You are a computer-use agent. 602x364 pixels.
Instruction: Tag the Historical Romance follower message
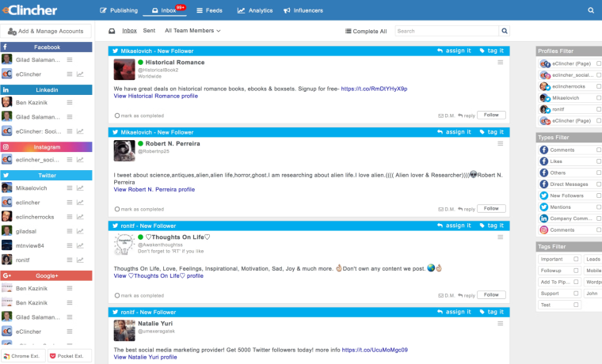click(491, 51)
